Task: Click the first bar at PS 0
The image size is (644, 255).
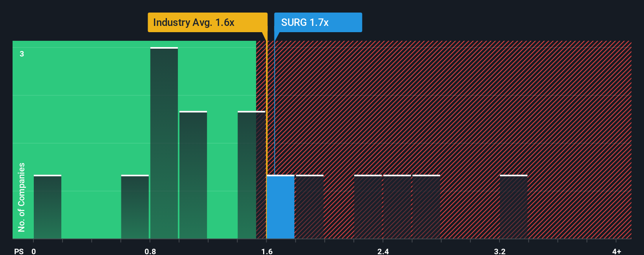Action: [48, 207]
